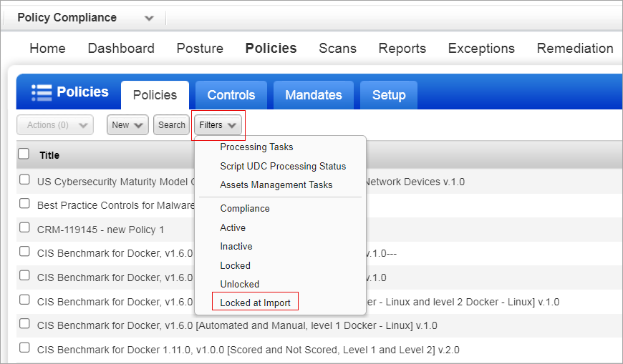Check the CIS Benchmark Docker 1.11.0 box
Screen dimensions: 623x364
25,348
